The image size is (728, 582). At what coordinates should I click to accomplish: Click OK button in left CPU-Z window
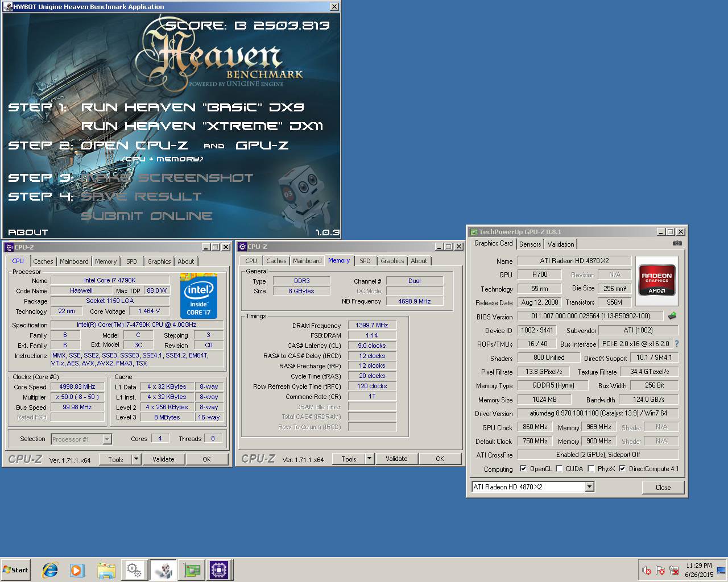tap(206, 459)
